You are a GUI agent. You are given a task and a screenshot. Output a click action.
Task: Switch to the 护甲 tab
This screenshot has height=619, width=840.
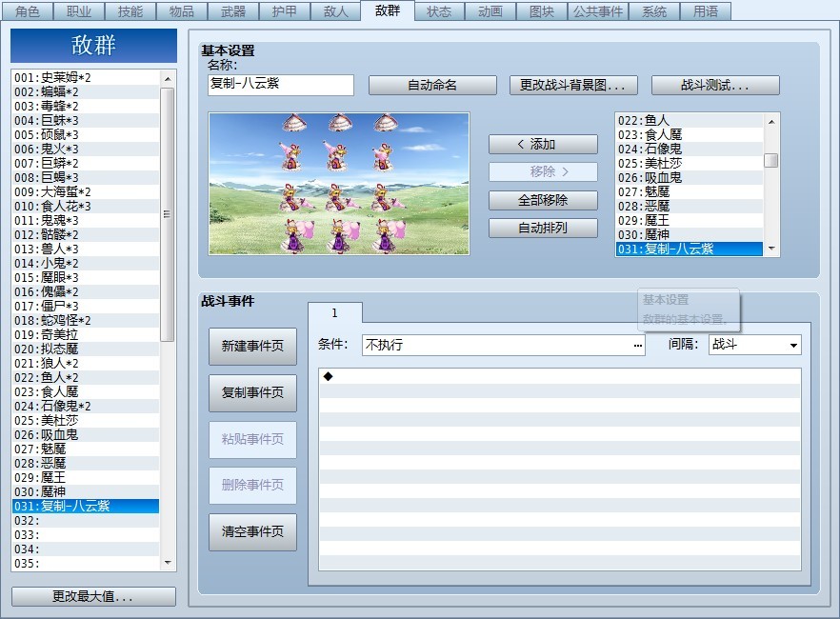[285, 11]
